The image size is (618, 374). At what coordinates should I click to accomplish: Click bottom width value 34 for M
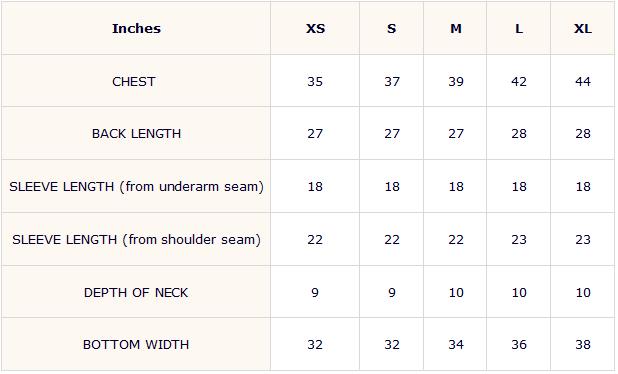pos(456,344)
